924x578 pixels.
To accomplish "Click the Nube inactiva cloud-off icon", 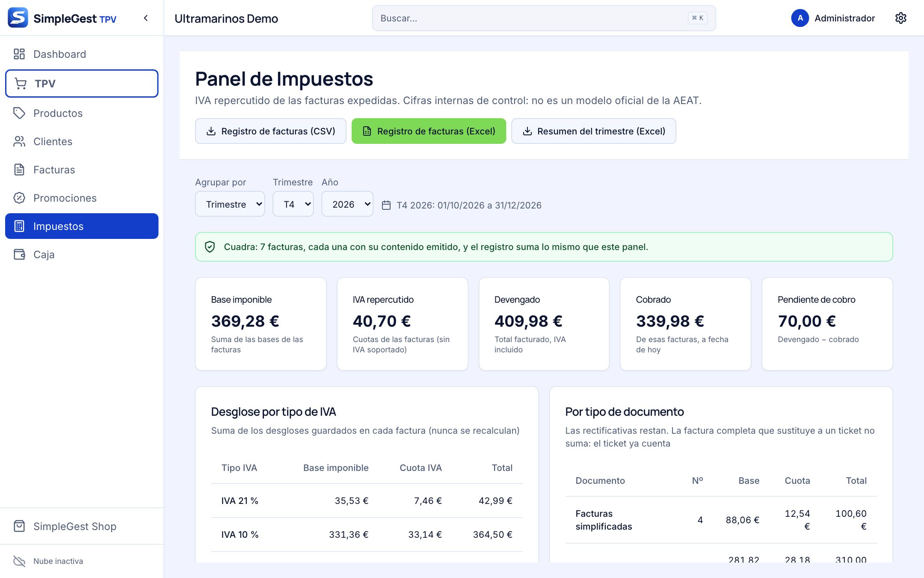I will click(19, 561).
